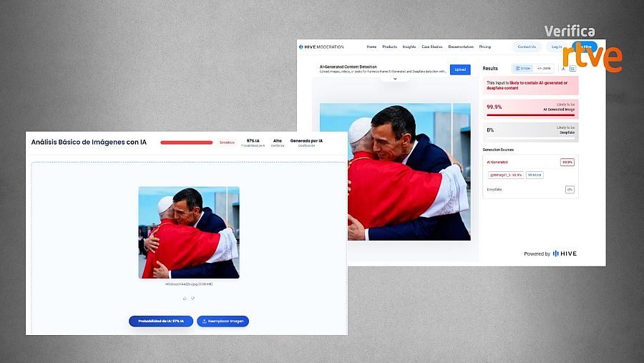
Task: Click the thumbs up feedback icon
Action: [x=185, y=299]
